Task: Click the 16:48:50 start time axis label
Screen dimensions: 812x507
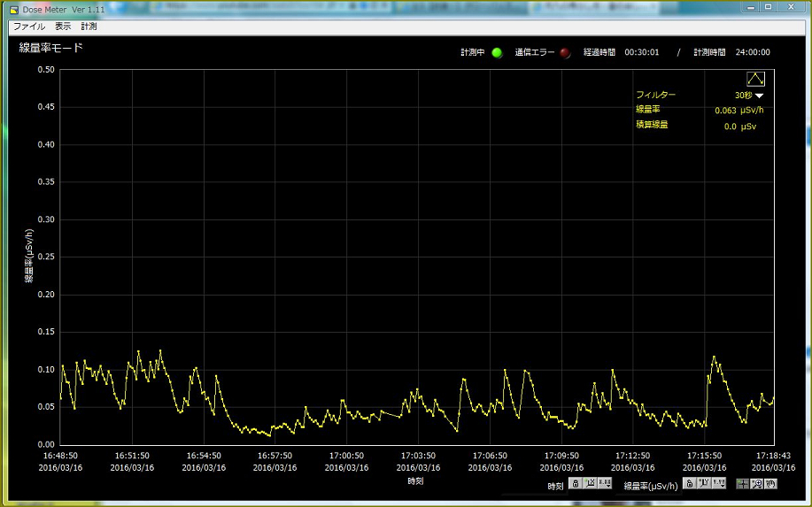Action: pyautogui.click(x=60, y=456)
